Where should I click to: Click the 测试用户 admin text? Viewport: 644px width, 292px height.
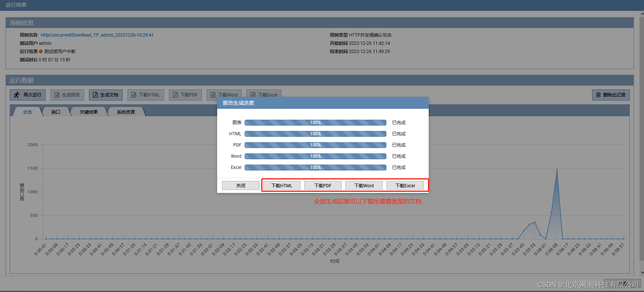(x=36, y=43)
